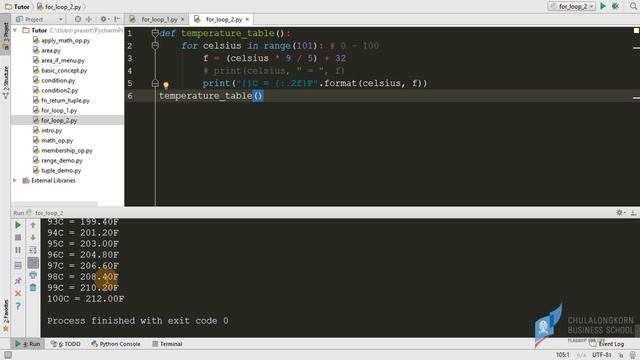The width and height of the screenshot is (640, 360).
Task: Click the UTF-8 encoding selector in status bar
Action: point(602,355)
